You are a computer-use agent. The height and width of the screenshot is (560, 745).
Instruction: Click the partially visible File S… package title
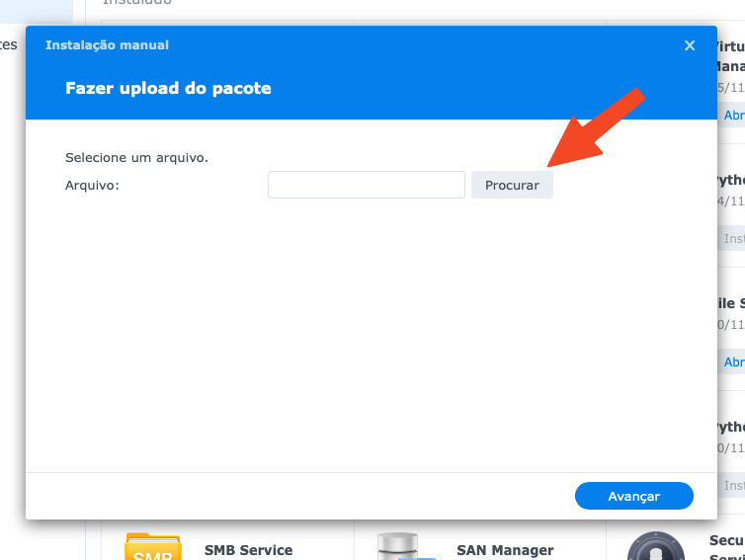[729, 303]
